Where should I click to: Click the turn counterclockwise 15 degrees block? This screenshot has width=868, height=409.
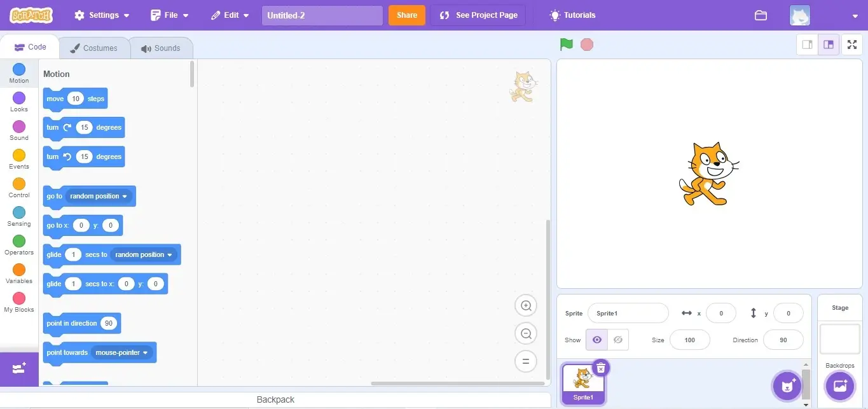pyautogui.click(x=84, y=157)
